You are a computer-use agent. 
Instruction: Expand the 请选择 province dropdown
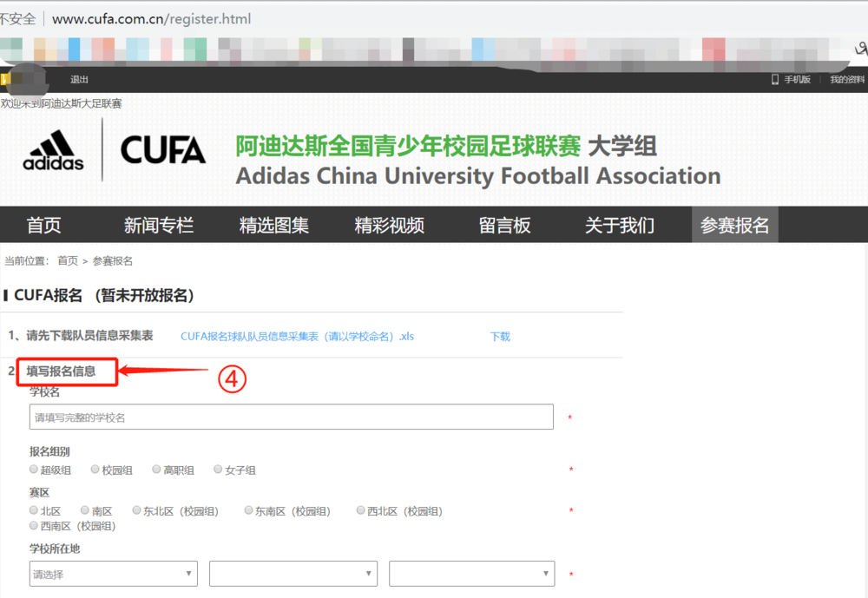[114, 574]
